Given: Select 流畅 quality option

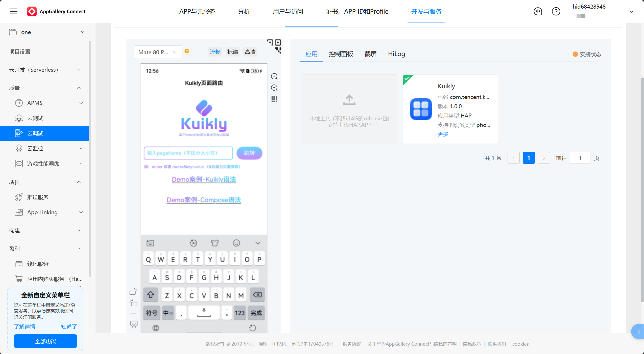Looking at the screenshot, I should [x=215, y=52].
